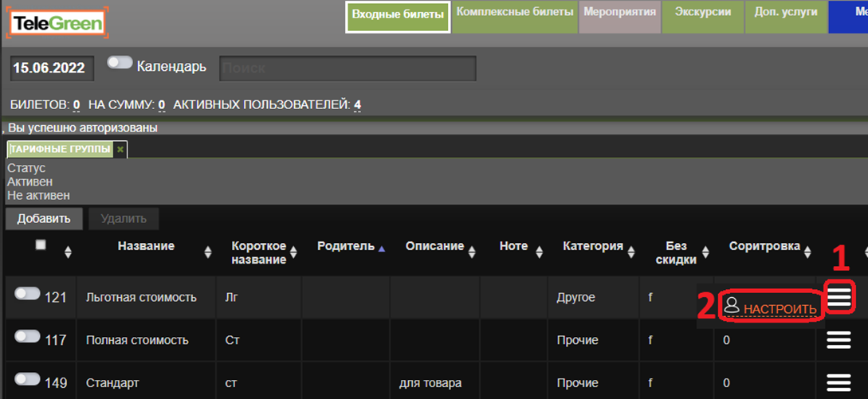Screen dimensions: 868x399
Task: Toggle switch for row 117
Action: pyautogui.click(x=27, y=337)
